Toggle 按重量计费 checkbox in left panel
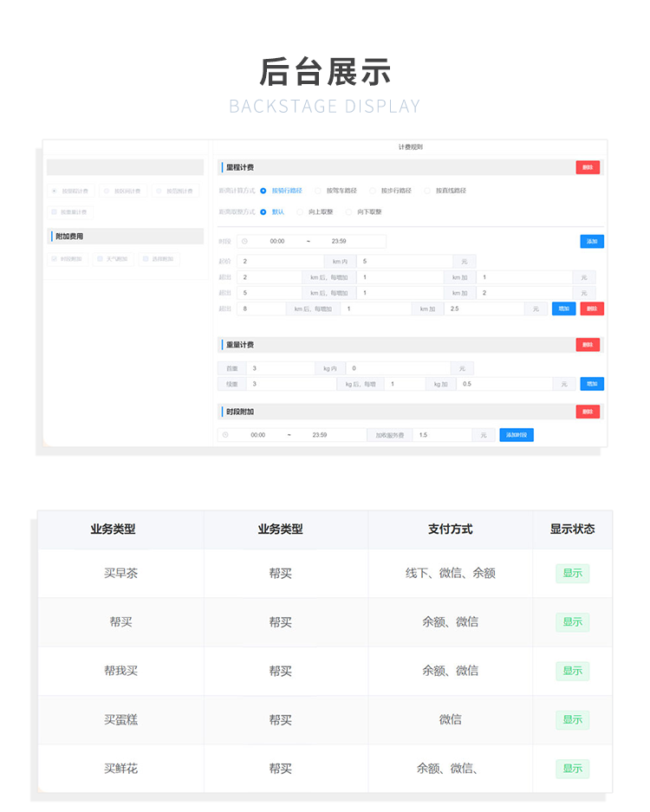Screen dimensions: 650x812 tap(54, 211)
